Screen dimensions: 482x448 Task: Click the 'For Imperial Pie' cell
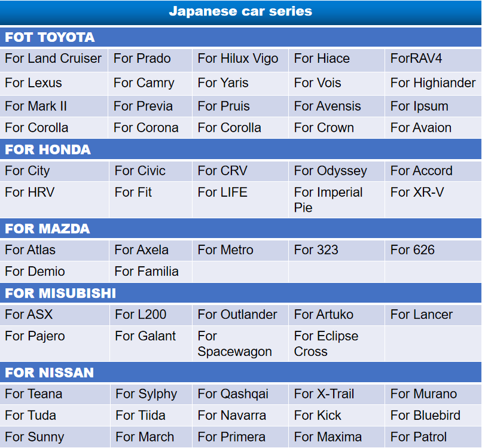coord(328,200)
